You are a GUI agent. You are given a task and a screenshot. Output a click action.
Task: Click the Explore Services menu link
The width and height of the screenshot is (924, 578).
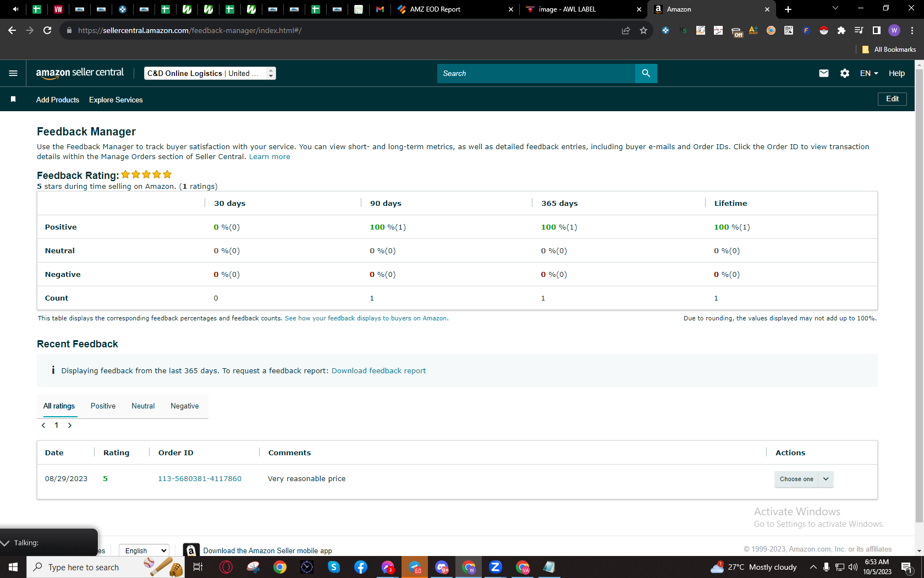point(116,100)
